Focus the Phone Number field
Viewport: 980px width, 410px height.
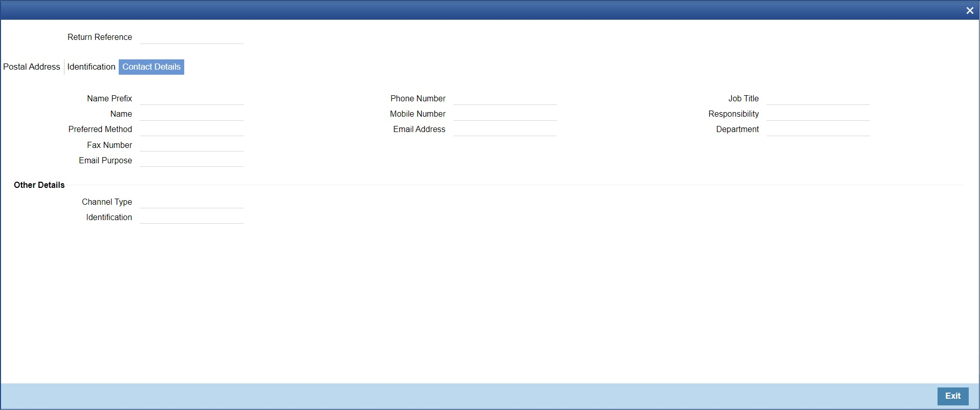point(505,98)
